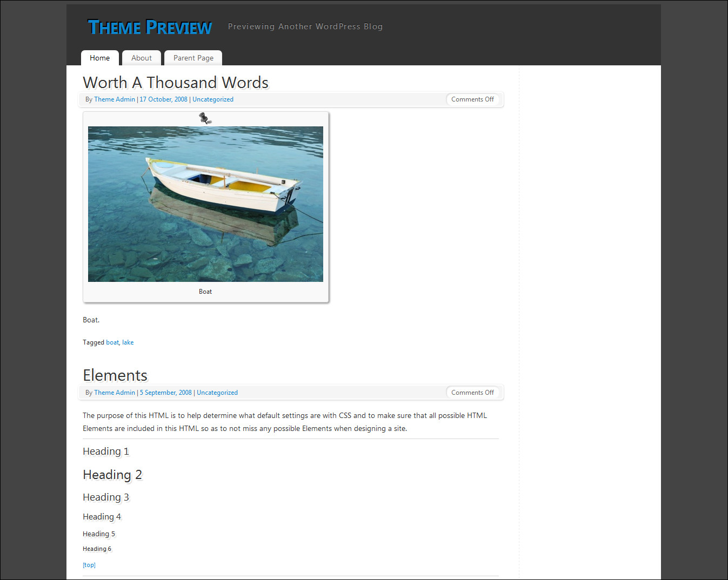
Task: Click the Theme Preview site logo
Action: tap(150, 27)
